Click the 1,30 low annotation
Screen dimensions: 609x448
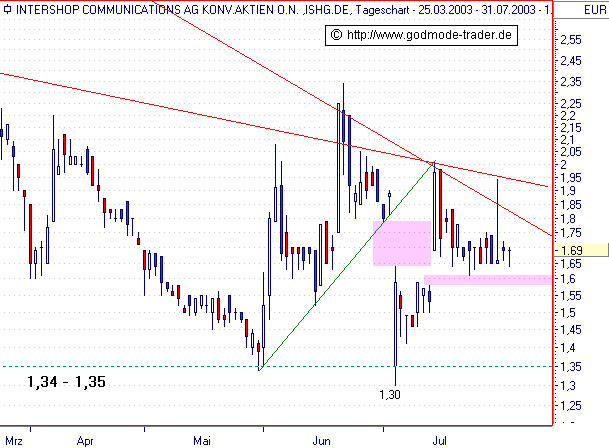tap(390, 395)
